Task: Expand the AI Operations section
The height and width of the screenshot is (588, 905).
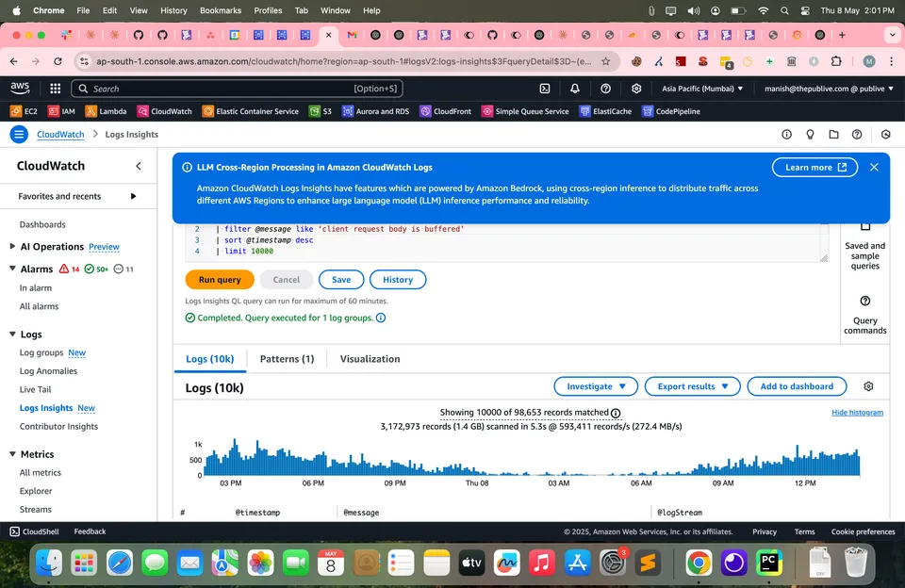Action: point(12,246)
